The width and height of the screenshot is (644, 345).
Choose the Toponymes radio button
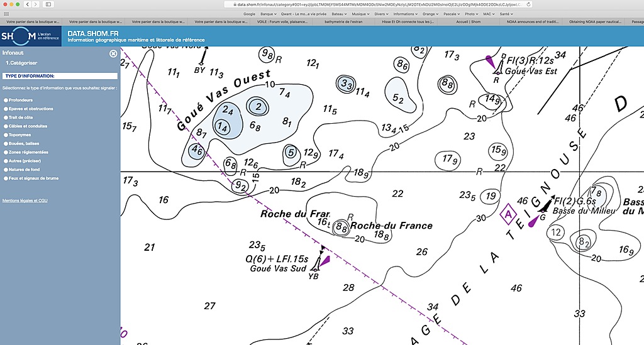tap(6, 135)
